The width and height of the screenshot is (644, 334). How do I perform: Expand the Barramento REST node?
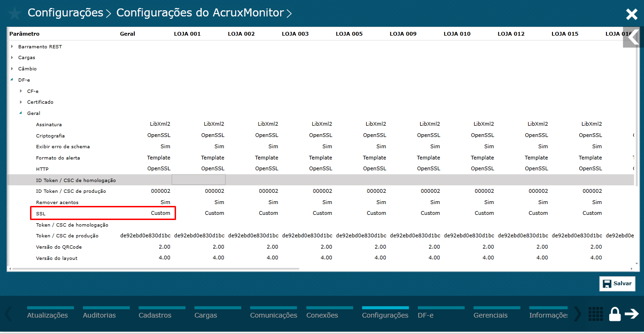(x=12, y=46)
